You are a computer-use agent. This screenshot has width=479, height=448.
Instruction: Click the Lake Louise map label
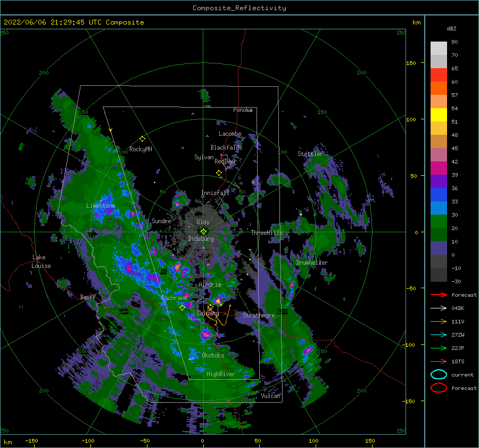click(x=41, y=262)
